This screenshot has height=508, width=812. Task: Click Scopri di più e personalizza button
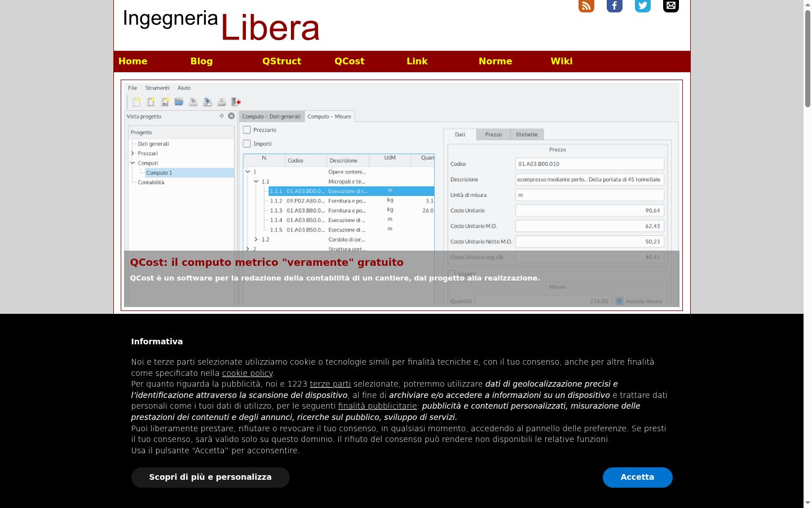(x=210, y=477)
